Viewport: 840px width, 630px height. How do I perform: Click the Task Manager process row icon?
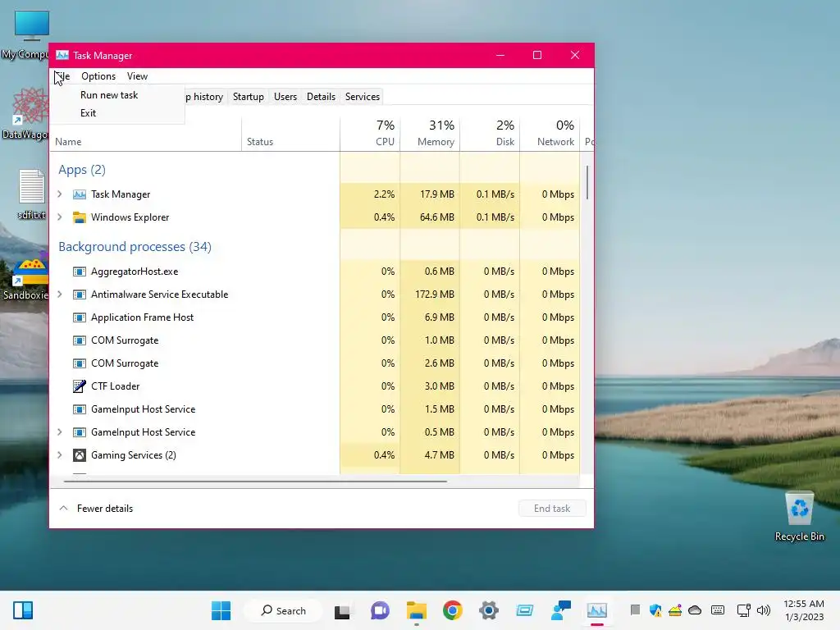pos(80,194)
